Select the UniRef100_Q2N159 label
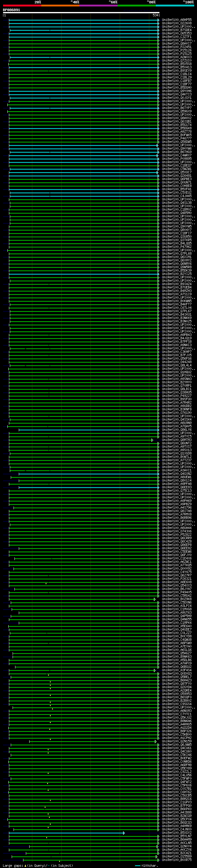 177,742
